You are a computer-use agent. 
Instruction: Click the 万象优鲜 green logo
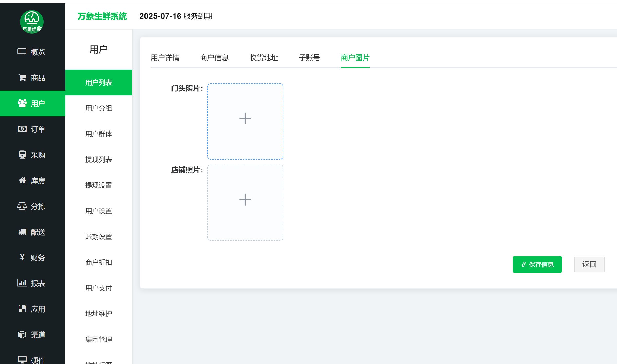click(32, 22)
